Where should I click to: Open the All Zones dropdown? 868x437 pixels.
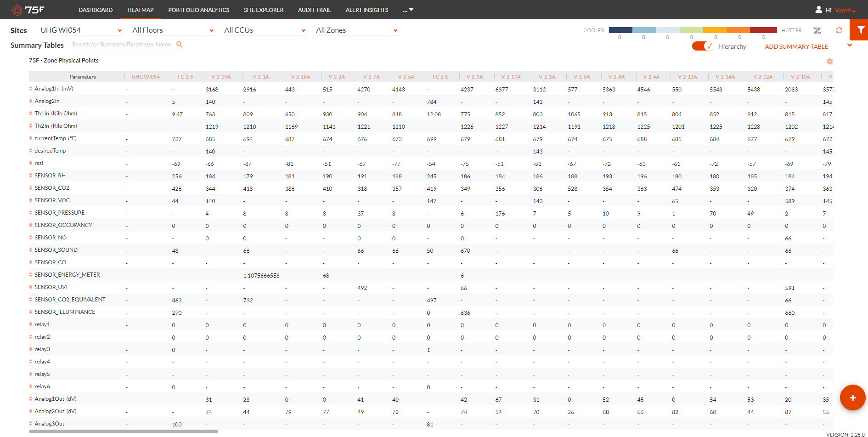[357, 30]
